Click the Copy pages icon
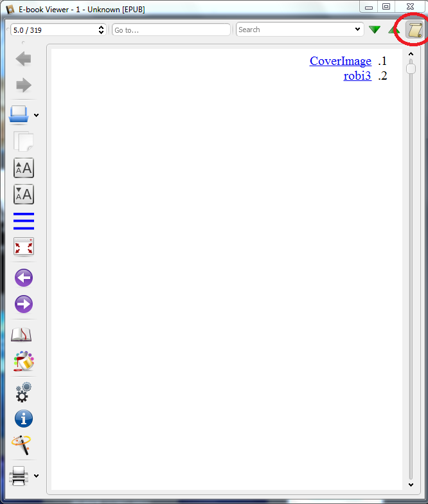This screenshot has height=504, width=428. tap(23, 141)
